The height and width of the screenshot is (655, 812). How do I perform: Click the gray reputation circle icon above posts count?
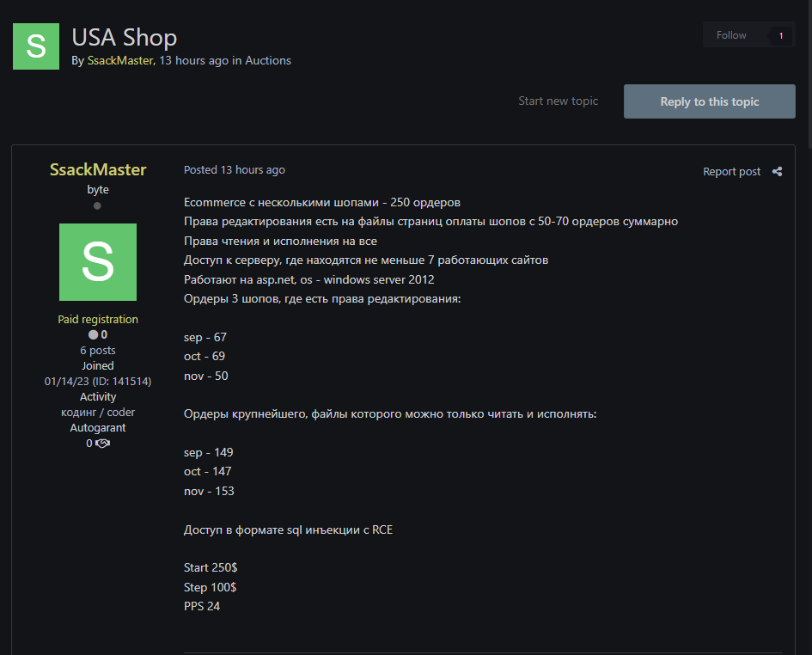(x=93, y=335)
